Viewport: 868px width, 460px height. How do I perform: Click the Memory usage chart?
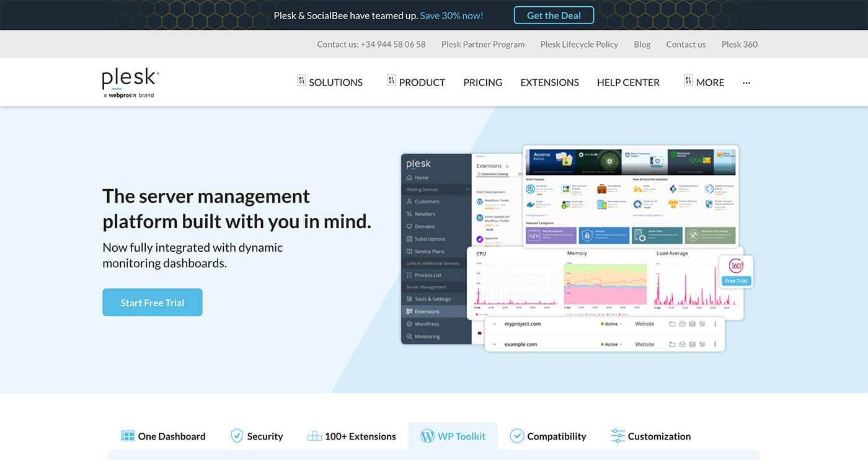605,284
